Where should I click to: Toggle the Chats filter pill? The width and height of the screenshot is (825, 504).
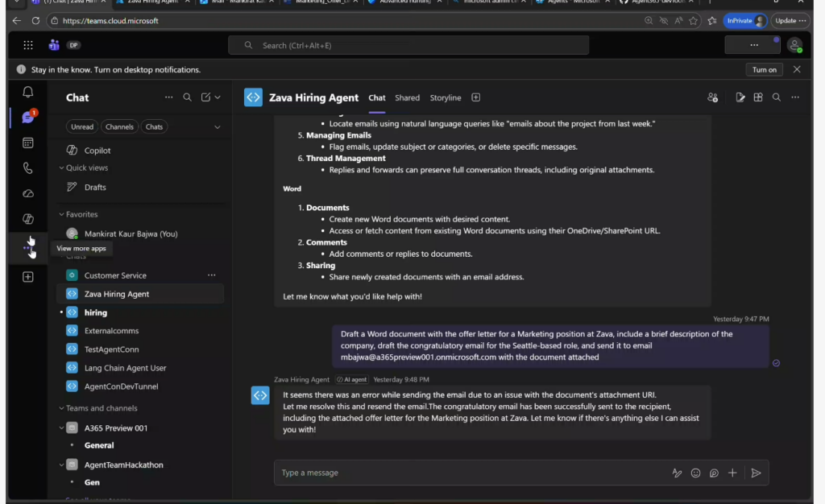click(154, 126)
